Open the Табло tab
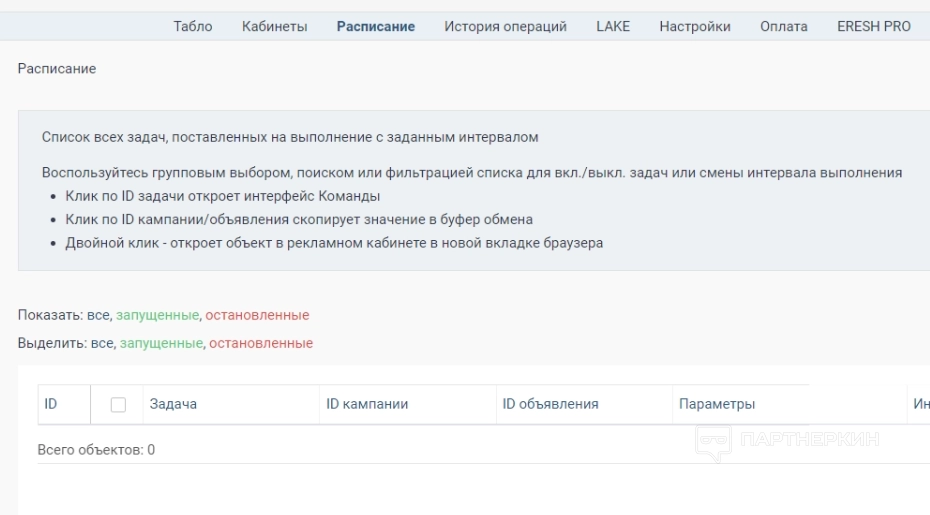This screenshot has width=930, height=515. point(193,27)
